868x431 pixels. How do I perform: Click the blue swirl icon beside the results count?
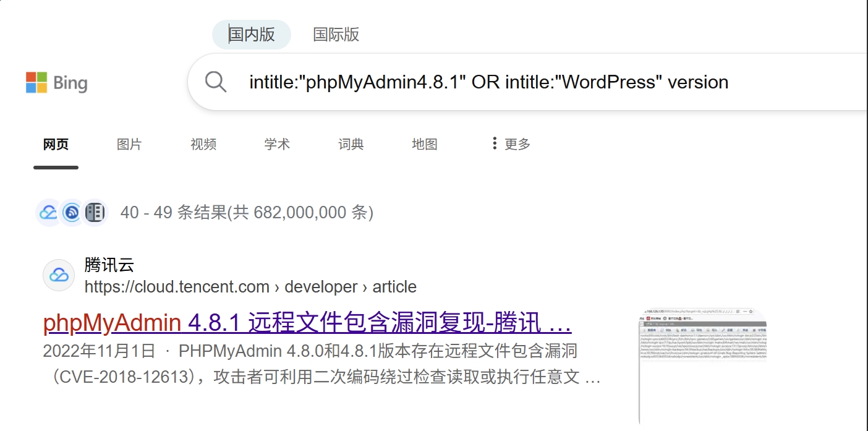click(x=72, y=213)
